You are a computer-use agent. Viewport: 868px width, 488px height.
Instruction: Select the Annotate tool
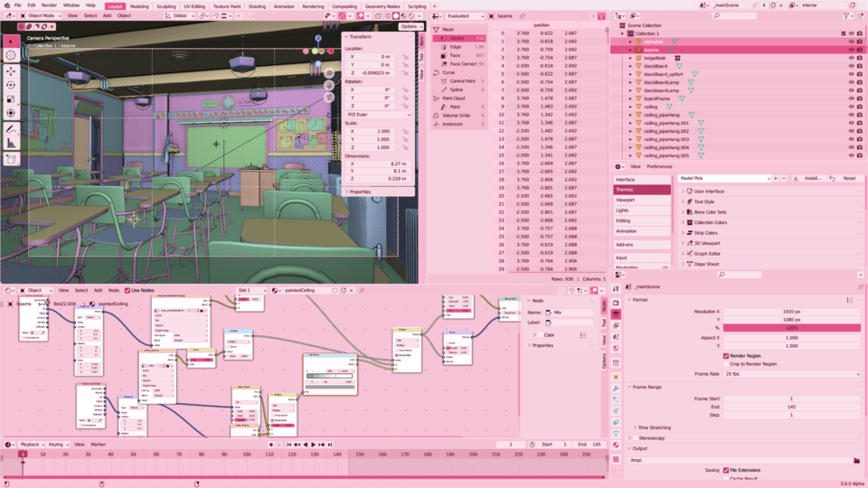pos(11,129)
